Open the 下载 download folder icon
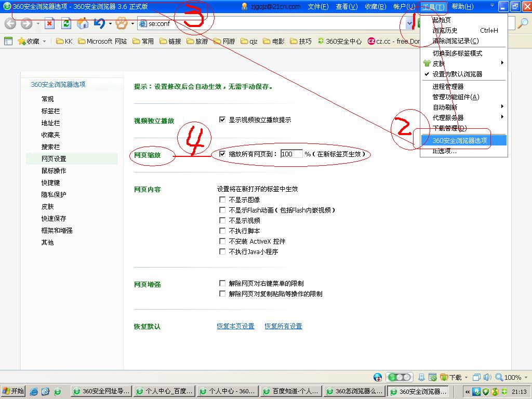The image size is (532, 399). point(444,377)
